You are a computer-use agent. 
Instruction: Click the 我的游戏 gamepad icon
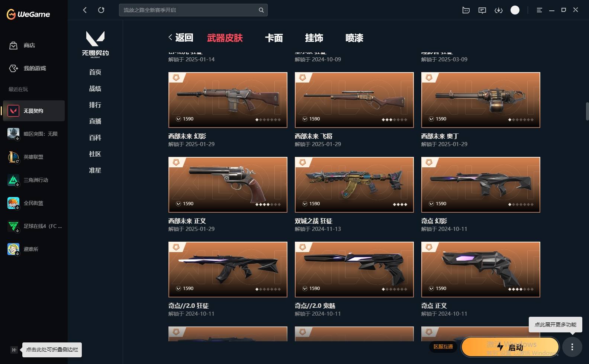[13, 68]
